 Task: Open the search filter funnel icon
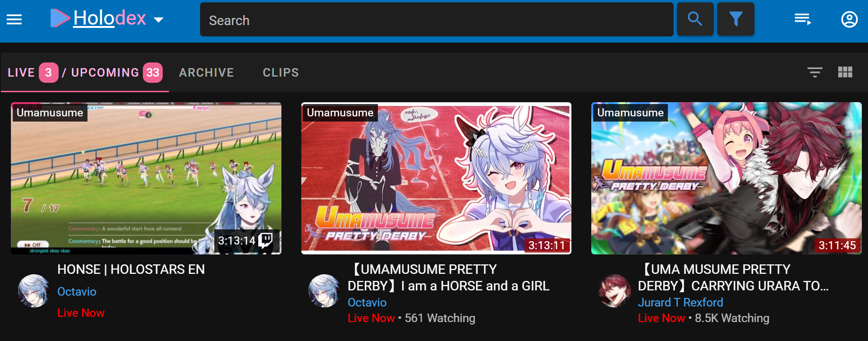click(x=736, y=19)
